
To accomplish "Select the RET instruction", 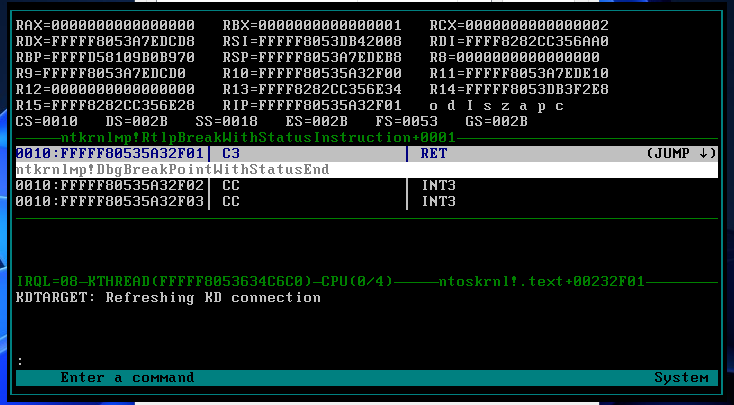I will coord(433,154).
